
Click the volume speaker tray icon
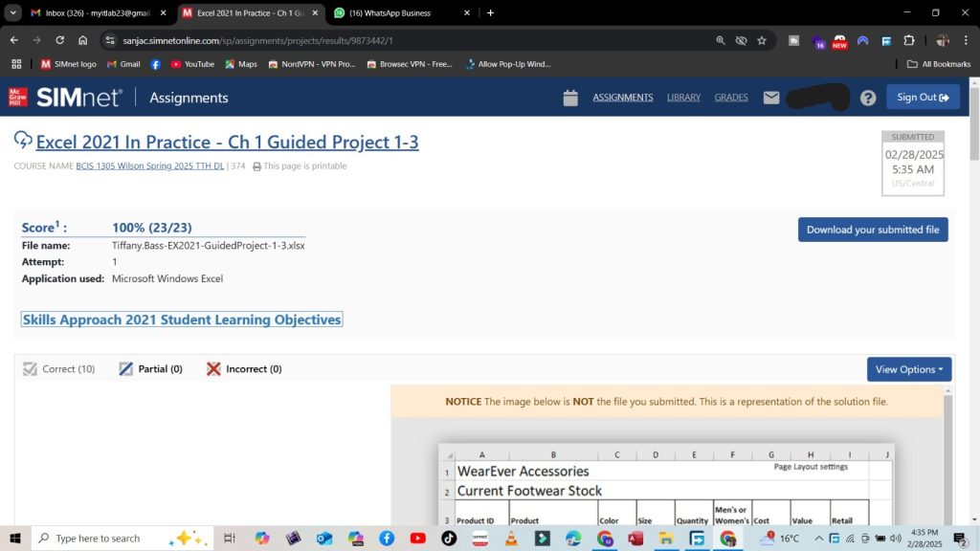click(896, 538)
